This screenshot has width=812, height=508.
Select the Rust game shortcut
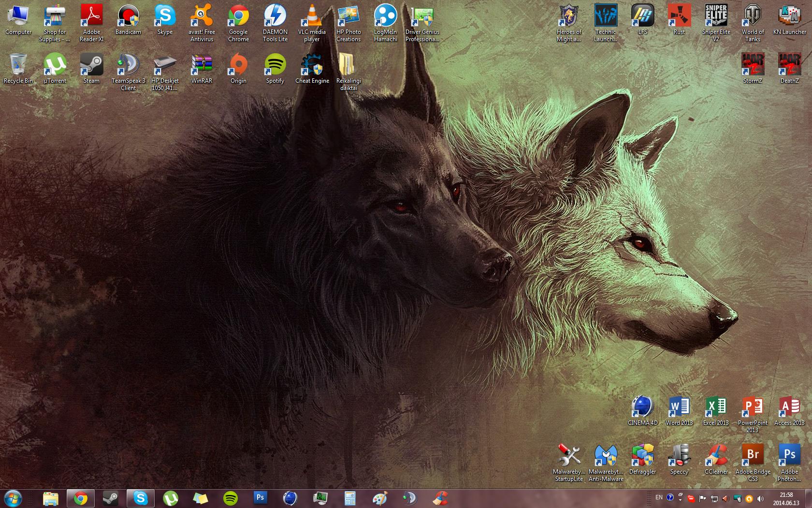click(x=680, y=21)
